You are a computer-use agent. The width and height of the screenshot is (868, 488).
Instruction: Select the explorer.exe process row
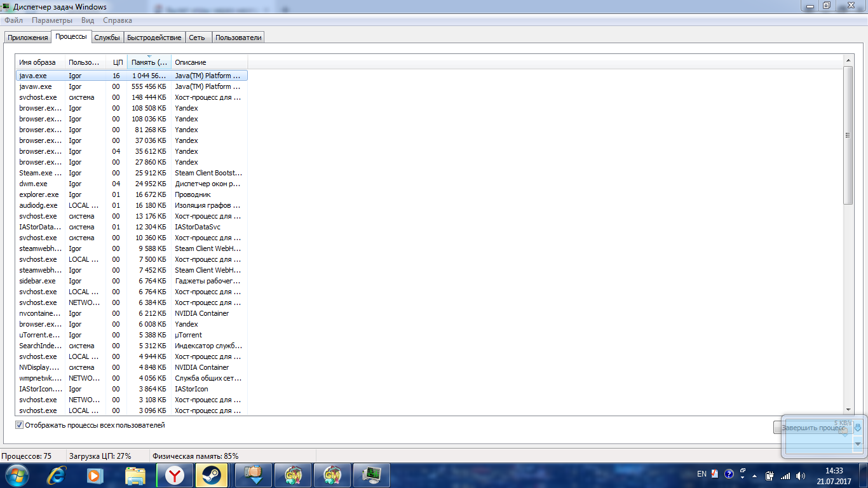click(132, 194)
